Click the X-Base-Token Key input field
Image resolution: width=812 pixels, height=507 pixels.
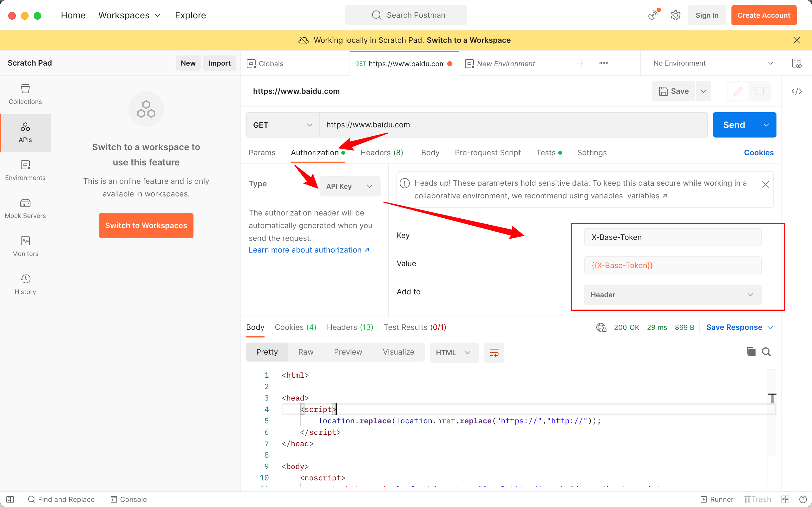click(672, 237)
